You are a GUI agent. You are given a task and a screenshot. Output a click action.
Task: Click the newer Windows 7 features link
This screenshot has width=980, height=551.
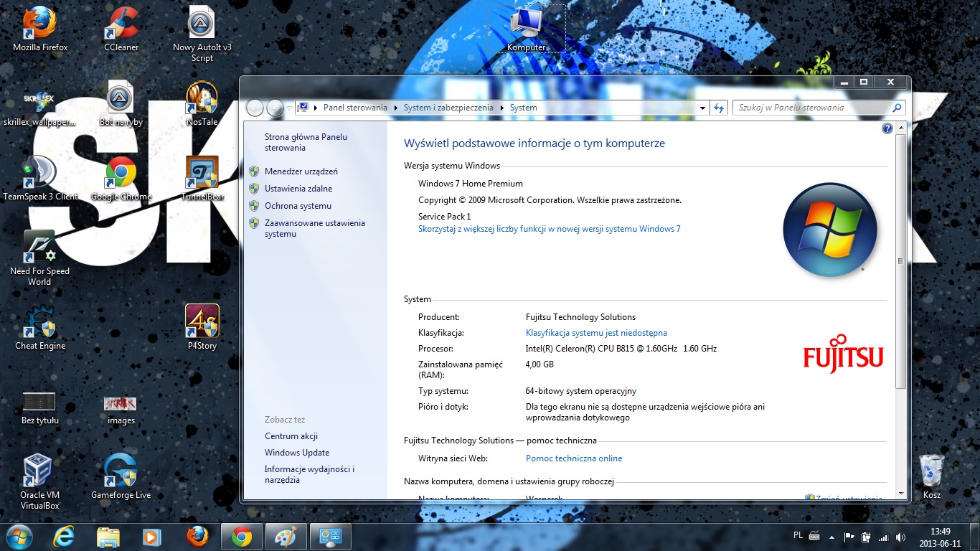[x=550, y=229]
